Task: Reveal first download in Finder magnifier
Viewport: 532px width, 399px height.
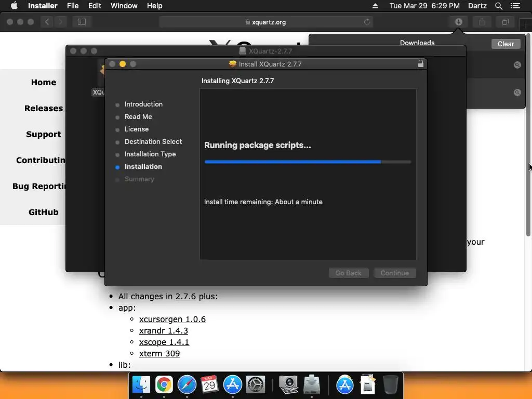Action: (x=517, y=65)
